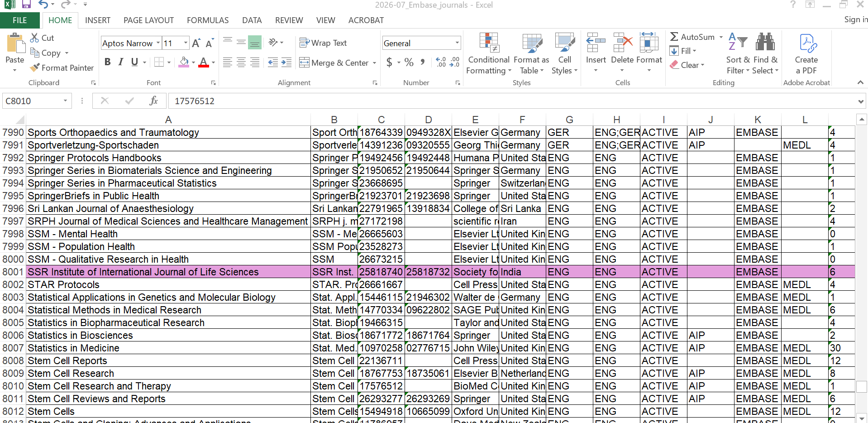
Task: Open Find & Select binoculars
Action: tap(766, 54)
